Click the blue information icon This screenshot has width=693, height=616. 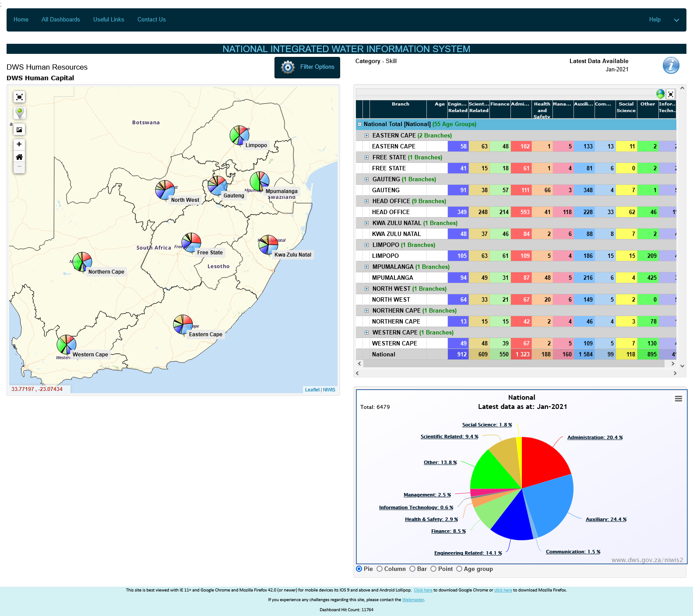click(671, 66)
